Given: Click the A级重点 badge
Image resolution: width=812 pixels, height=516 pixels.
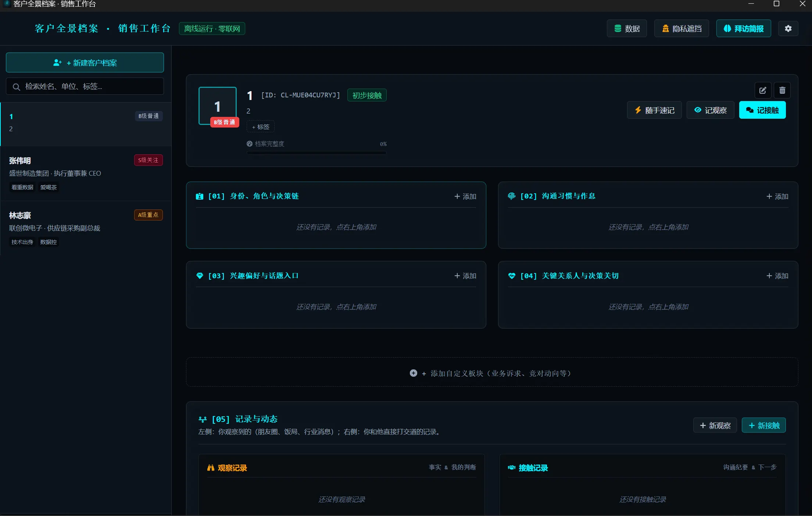Looking at the screenshot, I should [x=148, y=215].
